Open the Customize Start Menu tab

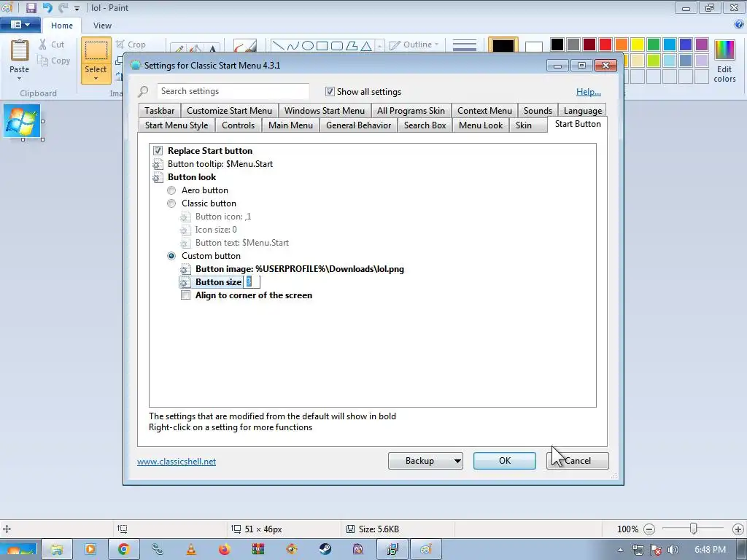229,111
